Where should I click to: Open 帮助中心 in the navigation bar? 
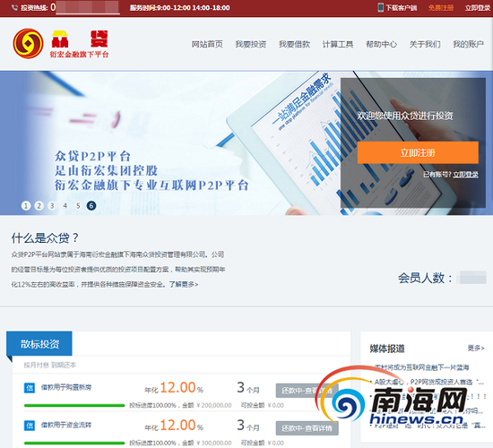[381, 44]
